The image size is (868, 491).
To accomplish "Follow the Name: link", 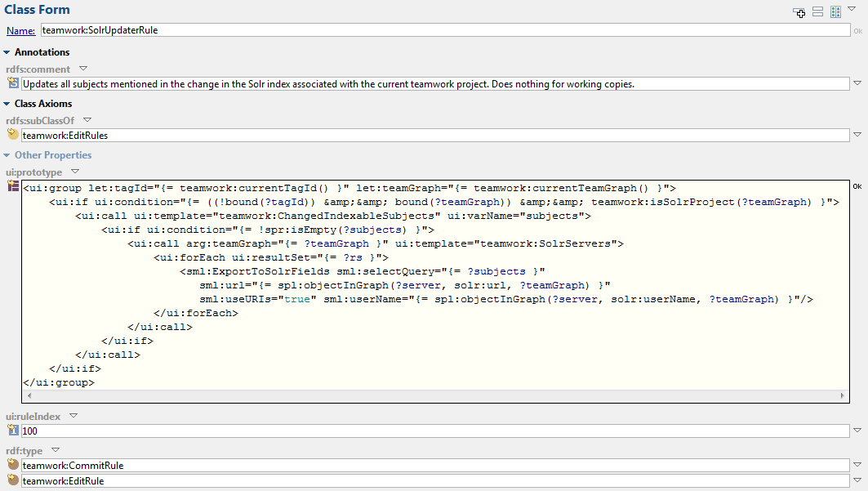I will pos(21,30).
